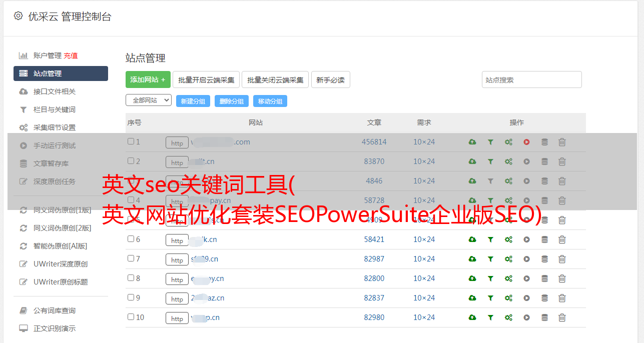Select UWriter深度原创 in sidebar
This screenshot has height=343, width=644.
pos(61,264)
